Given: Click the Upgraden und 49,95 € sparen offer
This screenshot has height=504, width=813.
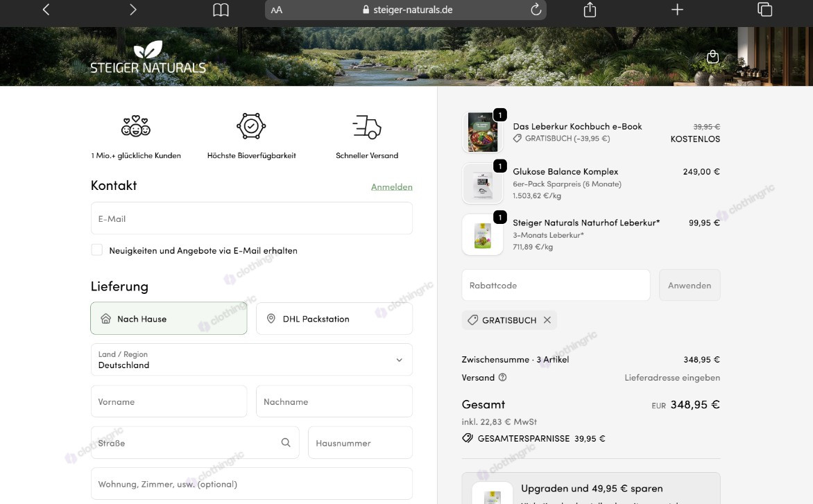Looking at the screenshot, I should [591, 489].
